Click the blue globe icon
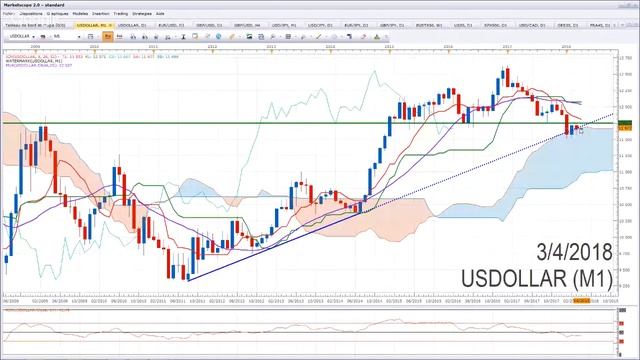640x360 pixels. pyautogui.click(x=218, y=37)
